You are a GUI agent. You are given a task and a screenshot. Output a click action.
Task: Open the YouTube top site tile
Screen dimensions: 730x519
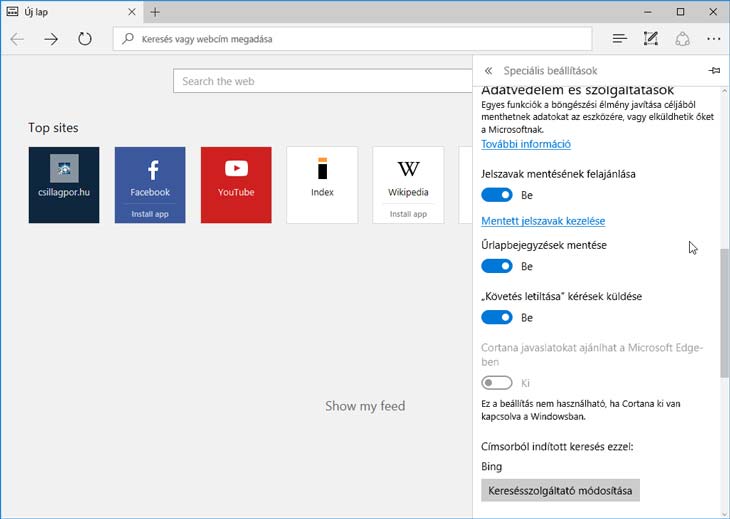[236, 184]
